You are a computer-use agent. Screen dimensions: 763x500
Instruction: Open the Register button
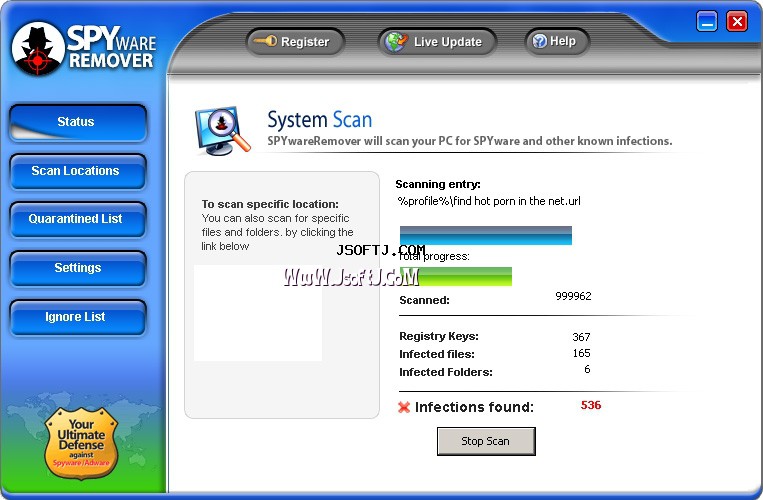295,42
